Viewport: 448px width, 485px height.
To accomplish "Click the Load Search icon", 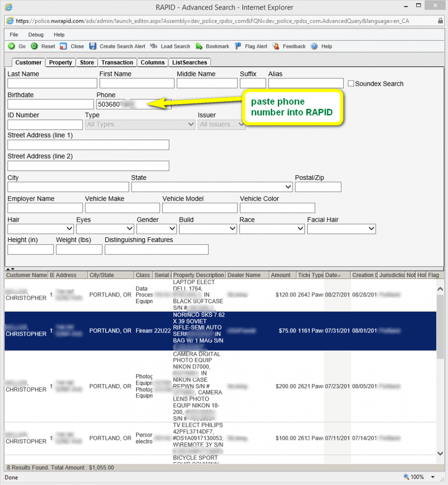I will click(x=154, y=46).
